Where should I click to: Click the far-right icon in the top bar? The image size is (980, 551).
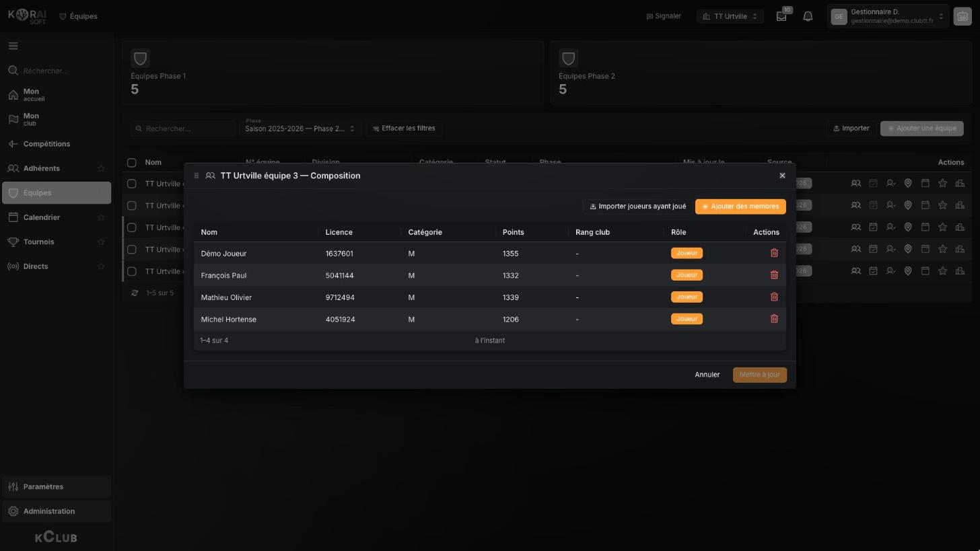962,17
